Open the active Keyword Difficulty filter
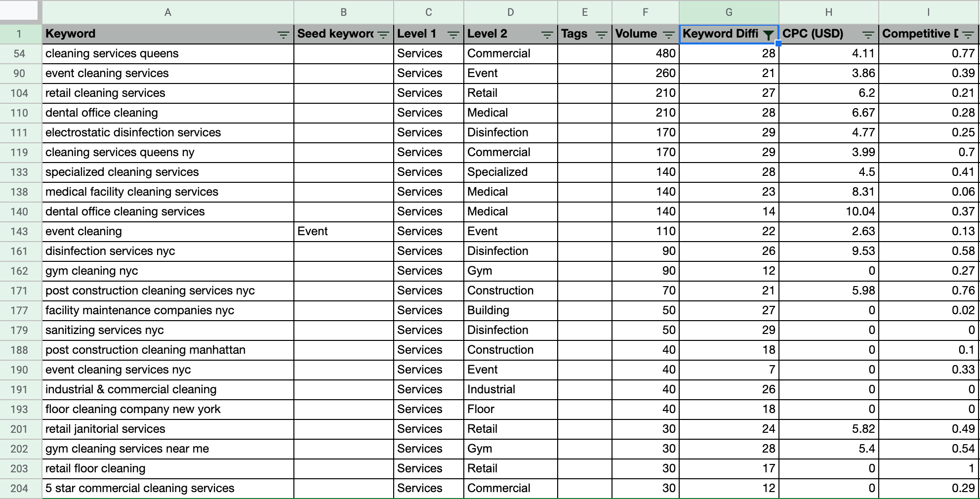Image resolution: width=980 pixels, height=499 pixels. pyautogui.click(x=768, y=35)
